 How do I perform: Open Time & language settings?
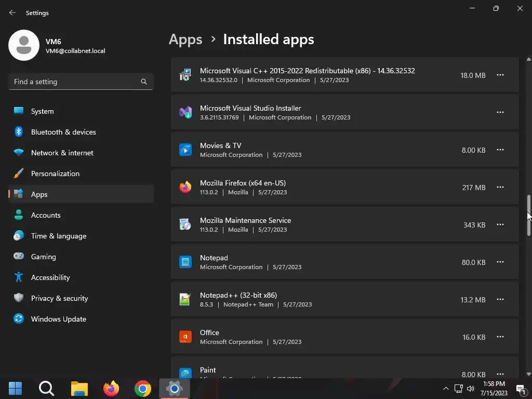pos(81,236)
